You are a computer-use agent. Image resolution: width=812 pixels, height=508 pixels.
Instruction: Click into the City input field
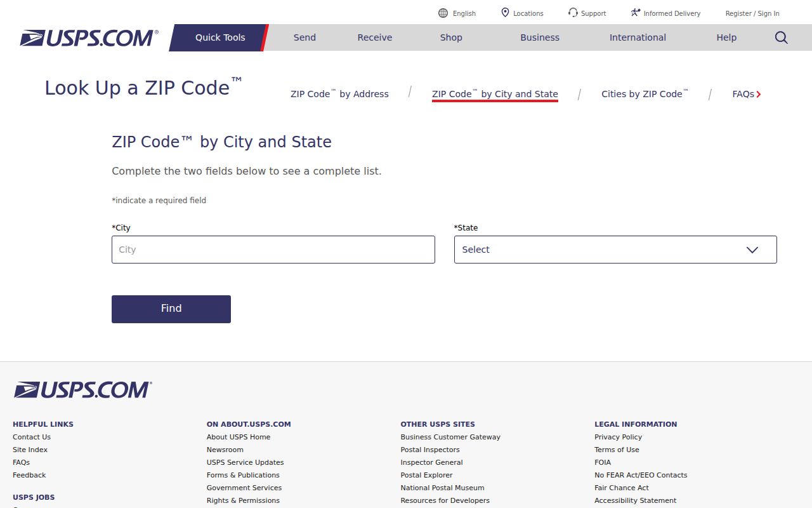tap(273, 250)
